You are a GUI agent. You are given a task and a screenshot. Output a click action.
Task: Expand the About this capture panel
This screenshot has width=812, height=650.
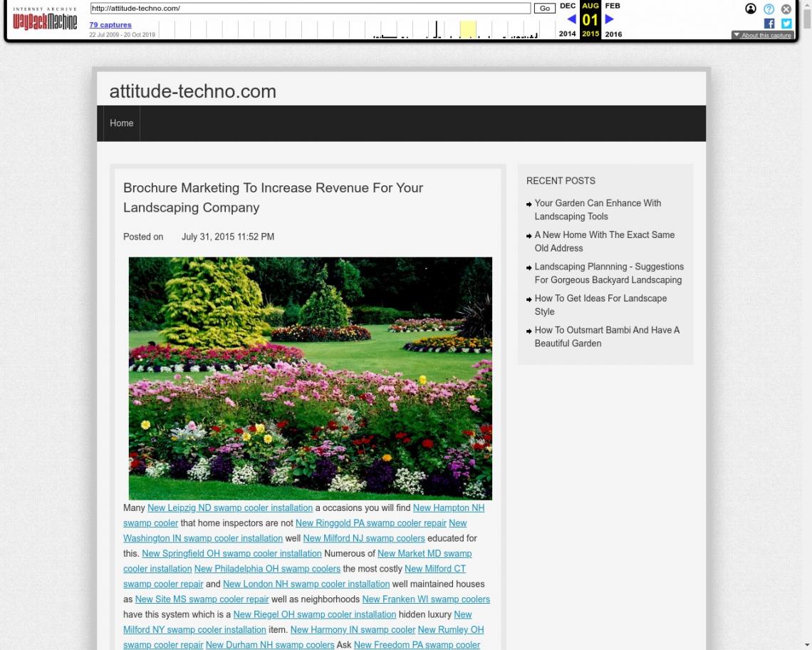762,35
